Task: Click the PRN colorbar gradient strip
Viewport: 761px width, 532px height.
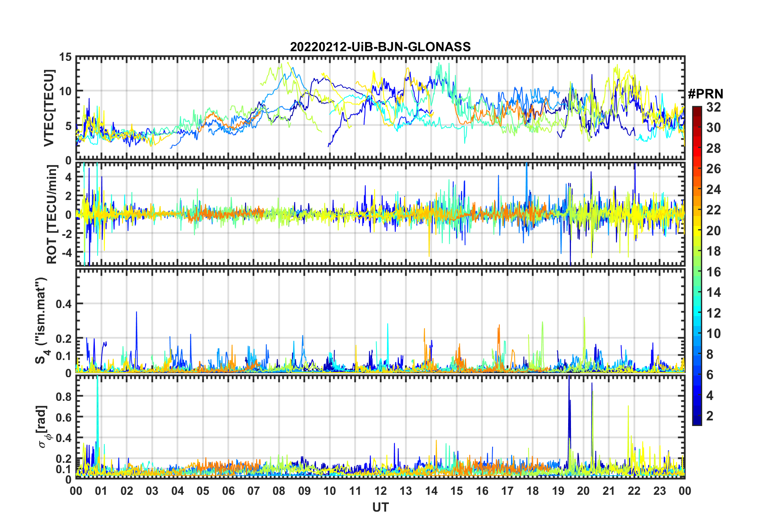Action: pyautogui.click(x=697, y=266)
